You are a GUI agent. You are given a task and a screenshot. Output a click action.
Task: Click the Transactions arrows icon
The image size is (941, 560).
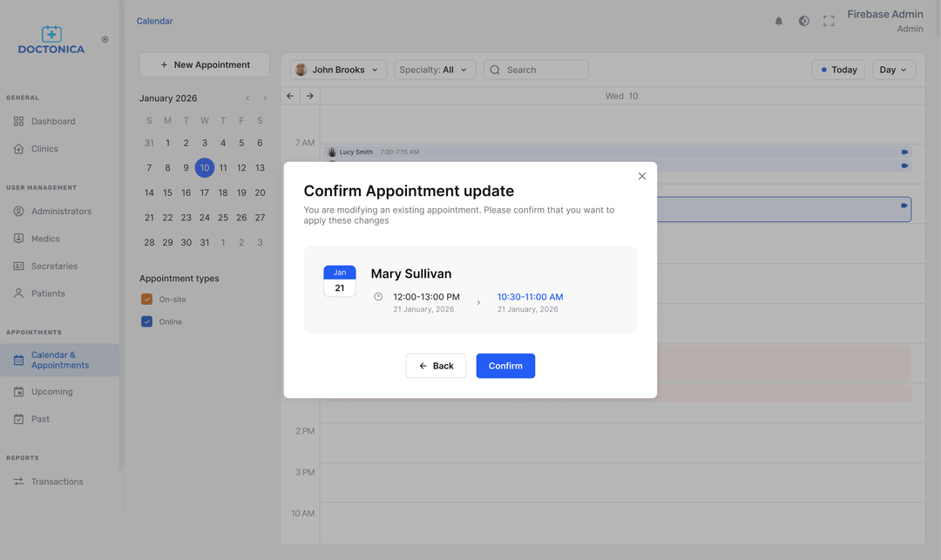[18, 482]
